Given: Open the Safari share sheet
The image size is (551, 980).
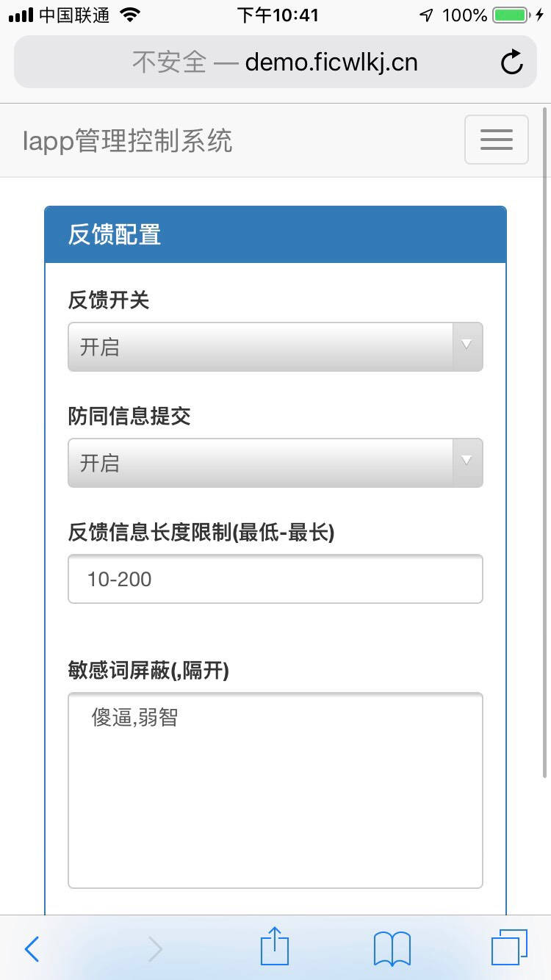Looking at the screenshot, I should click(275, 947).
